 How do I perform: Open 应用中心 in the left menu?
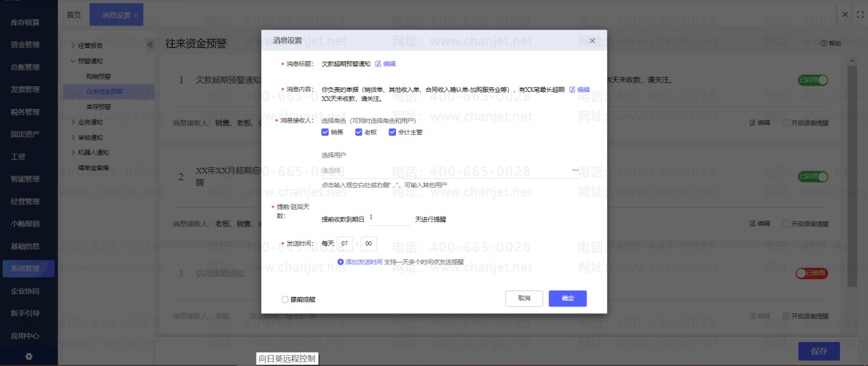click(x=25, y=336)
